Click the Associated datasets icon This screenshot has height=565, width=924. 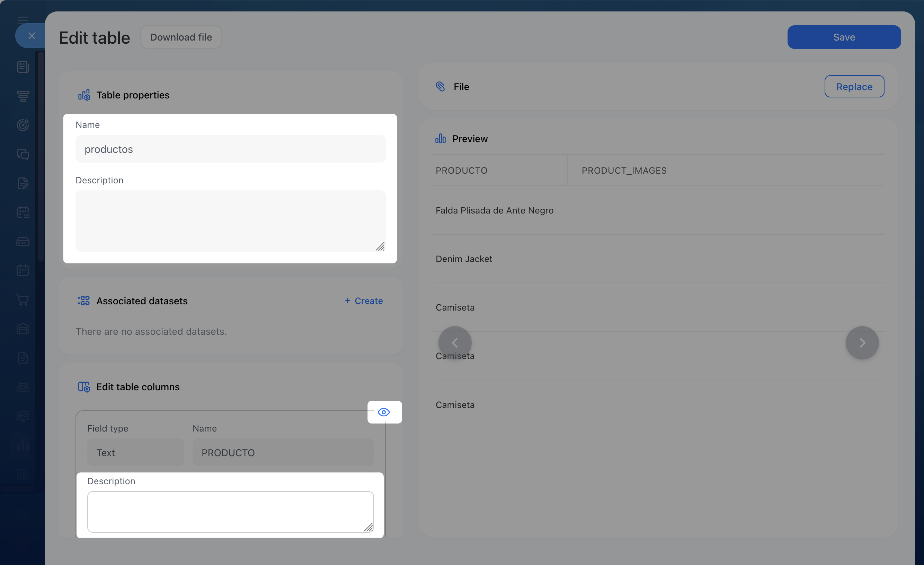84,301
